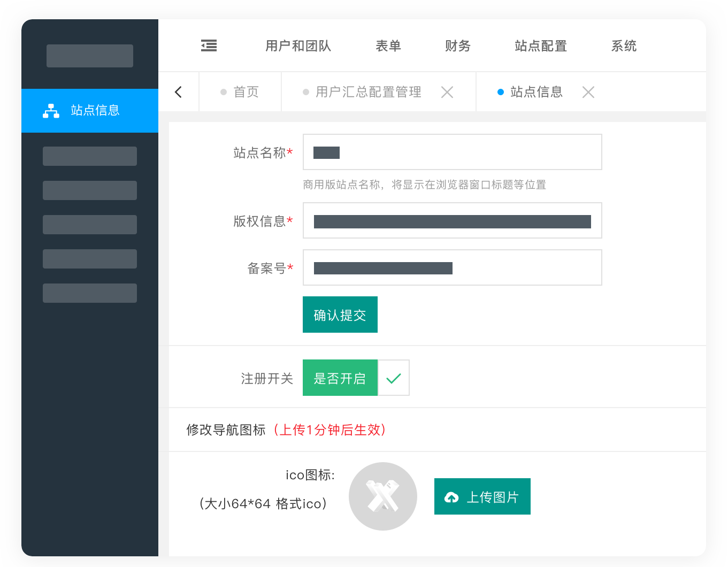Close the 用户汇总配置管理 tab
This screenshot has height=567, width=728.
click(x=447, y=93)
